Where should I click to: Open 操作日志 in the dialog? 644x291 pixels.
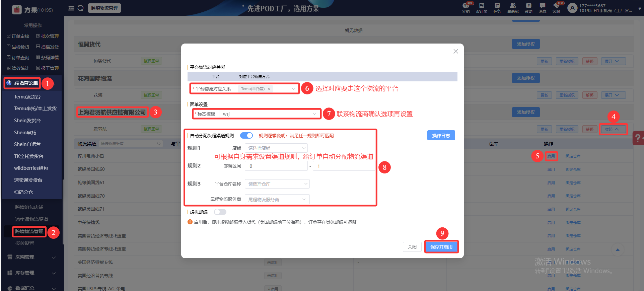441,136
